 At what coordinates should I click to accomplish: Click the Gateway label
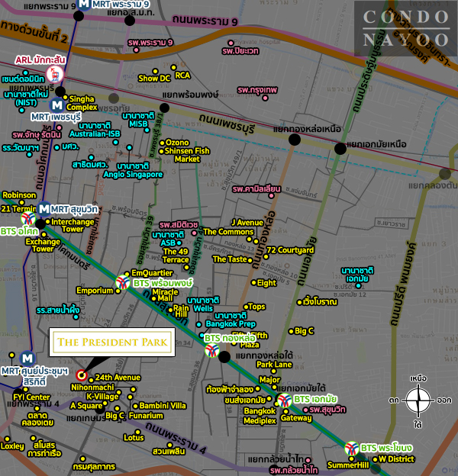point(296,418)
